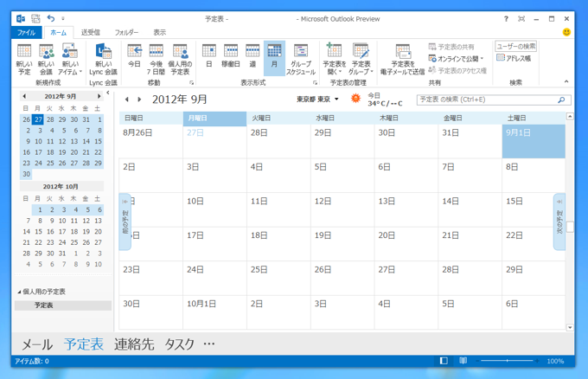Collapse the ribbon with the chevron
588x379 pixels.
click(566, 81)
